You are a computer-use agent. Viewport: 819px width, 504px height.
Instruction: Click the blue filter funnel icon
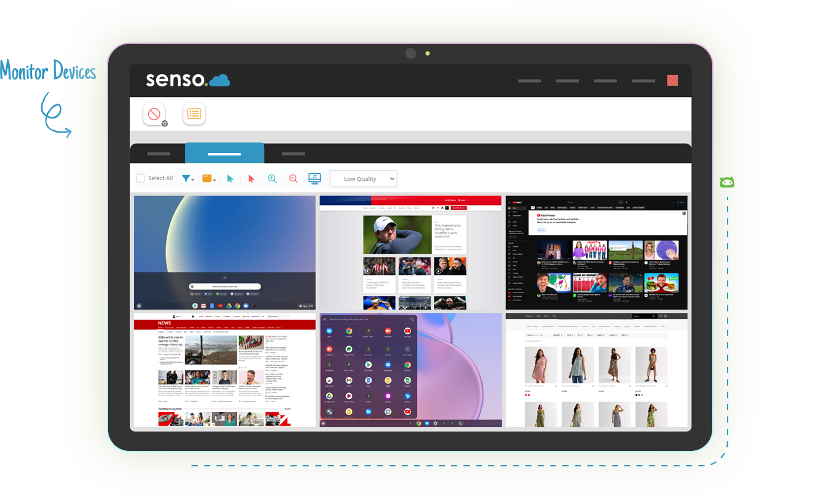(186, 178)
